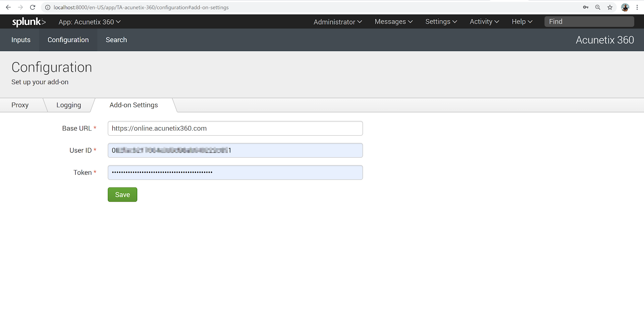Click the Splunk logo
Screen dimensions: 644x322
(29, 22)
